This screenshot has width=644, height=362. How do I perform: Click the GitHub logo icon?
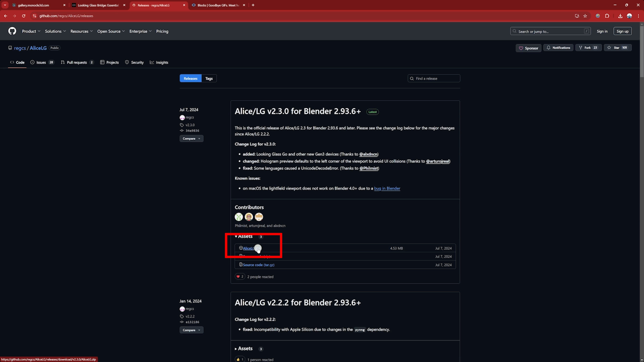click(12, 31)
